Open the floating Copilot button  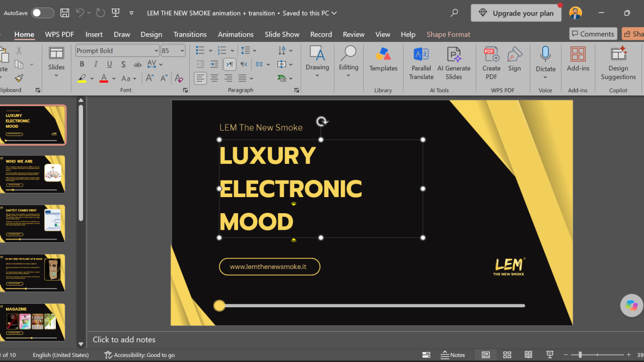(632, 305)
